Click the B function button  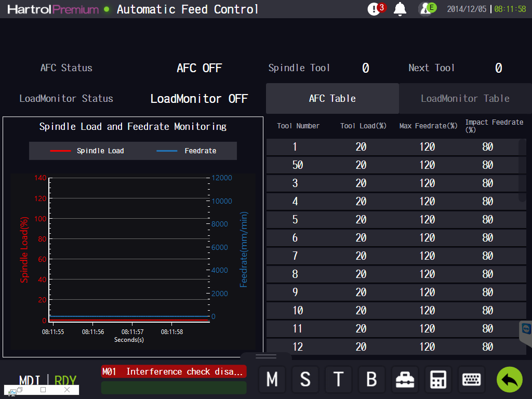pyautogui.click(x=371, y=379)
